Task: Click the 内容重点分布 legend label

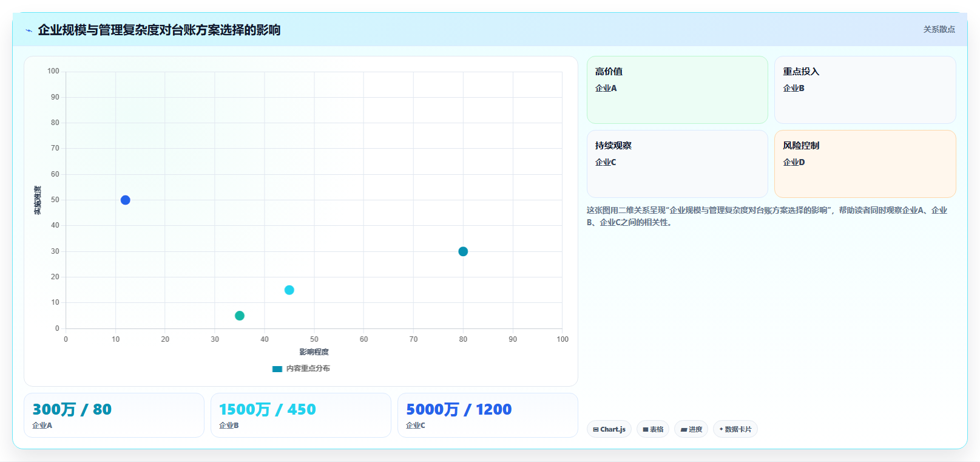Action: 308,369
